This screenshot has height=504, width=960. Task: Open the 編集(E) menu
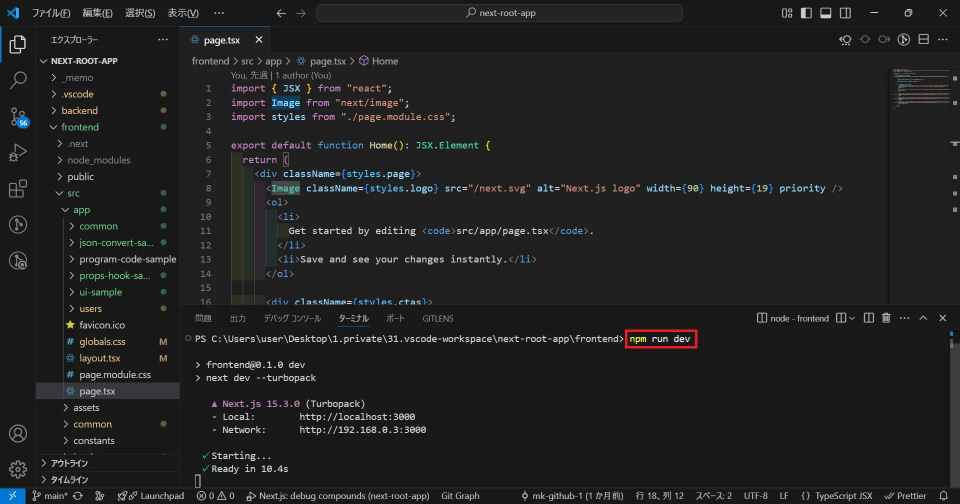pyautogui.click(x=97, y=13)
